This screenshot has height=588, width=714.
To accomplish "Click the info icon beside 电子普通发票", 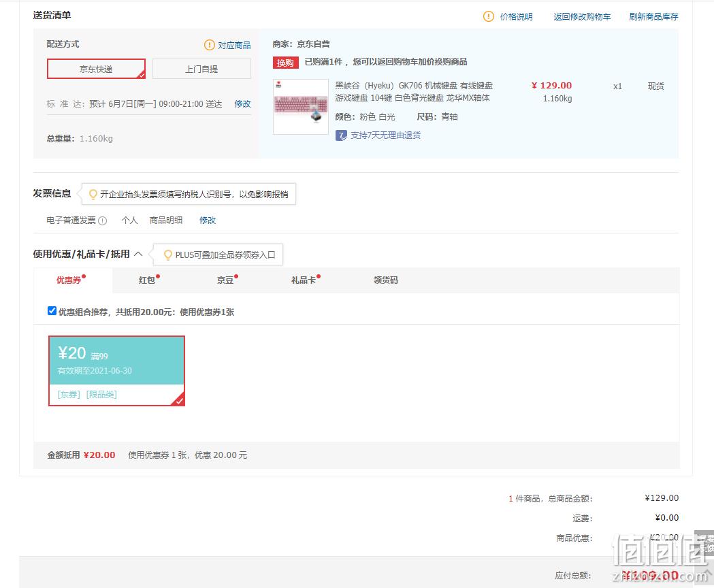I will pyautogui.click(x=103, y=220).
